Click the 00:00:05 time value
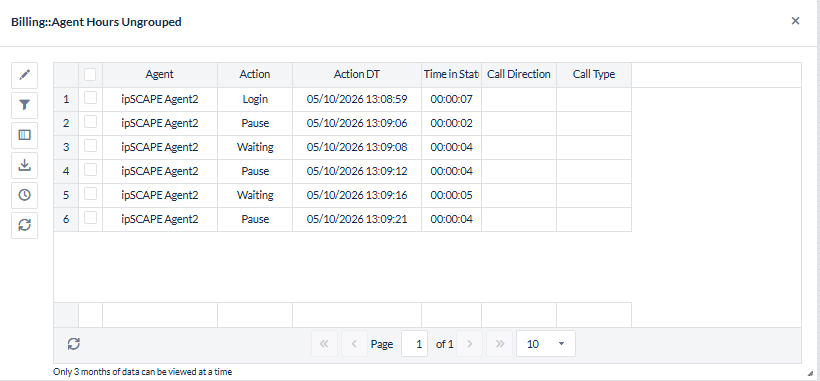This screenshot has height=381, width=820. click(x=451, y=195)
